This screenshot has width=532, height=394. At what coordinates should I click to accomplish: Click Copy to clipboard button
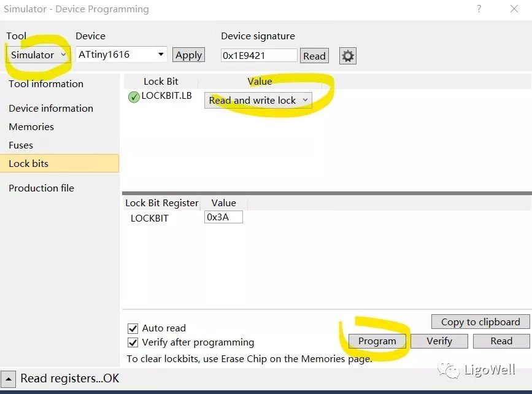(480, 322)
